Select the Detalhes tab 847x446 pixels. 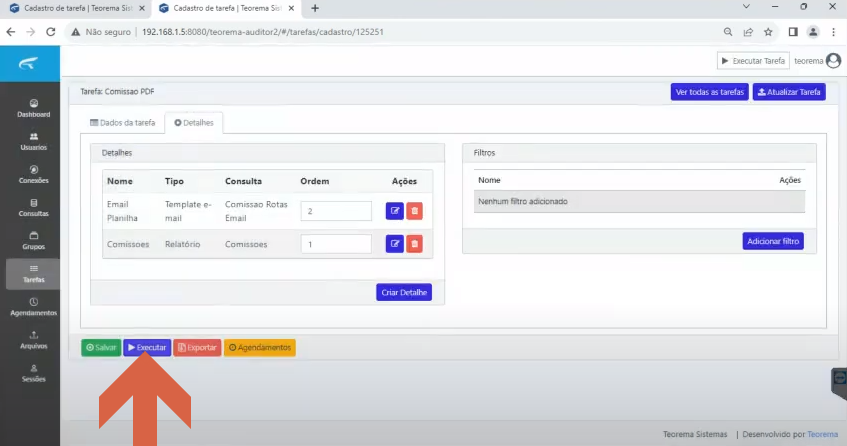(194, 123)
